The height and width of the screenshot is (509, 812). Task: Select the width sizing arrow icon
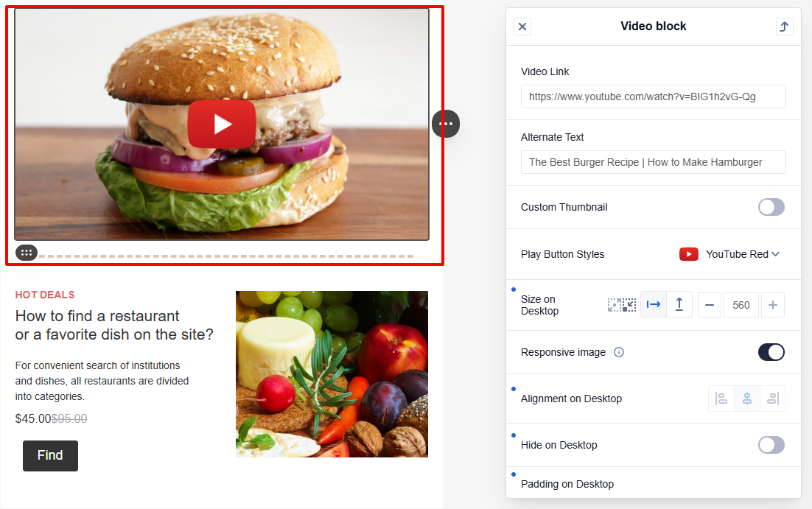coord(654,305)
